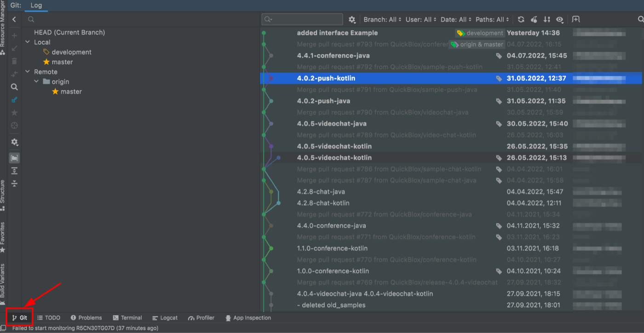Refresh the git log
Viewport: 644px width, 333px height.
(521, 19)
